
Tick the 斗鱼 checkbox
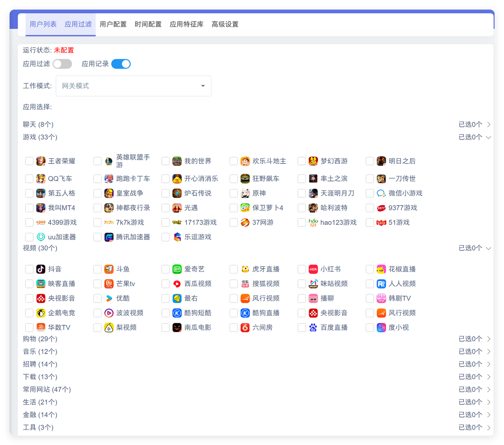point(98,269)
